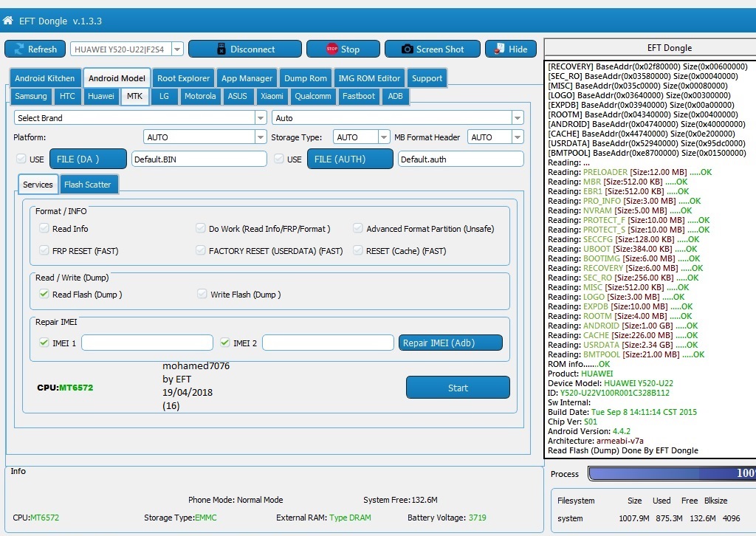Click the red Stop sign icon

pyautogui.click(x=331, y=49)
